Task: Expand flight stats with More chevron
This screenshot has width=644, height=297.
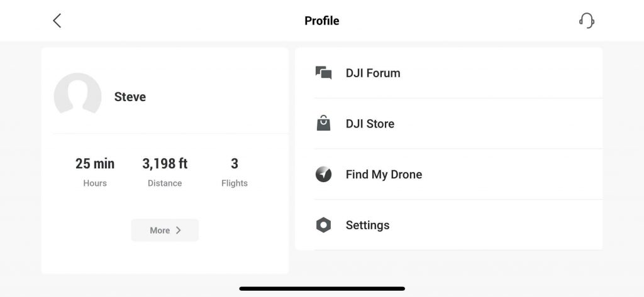Action: (165, 230)
